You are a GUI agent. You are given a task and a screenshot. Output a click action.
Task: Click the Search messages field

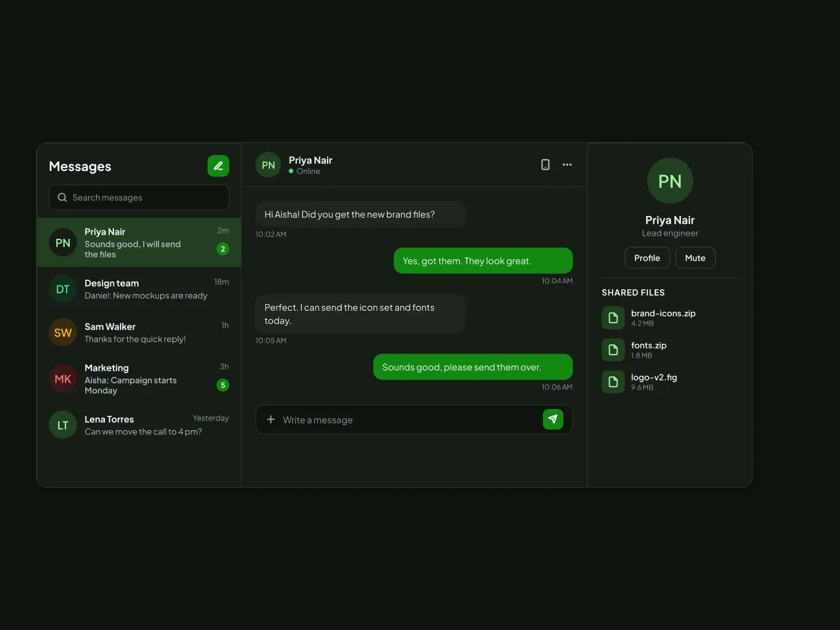click(139, 197)
